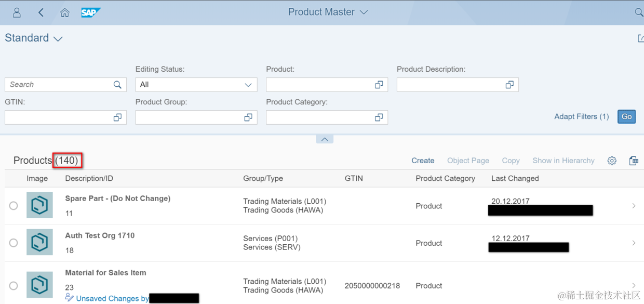Click the Product Category column header

tap(445, 178)
